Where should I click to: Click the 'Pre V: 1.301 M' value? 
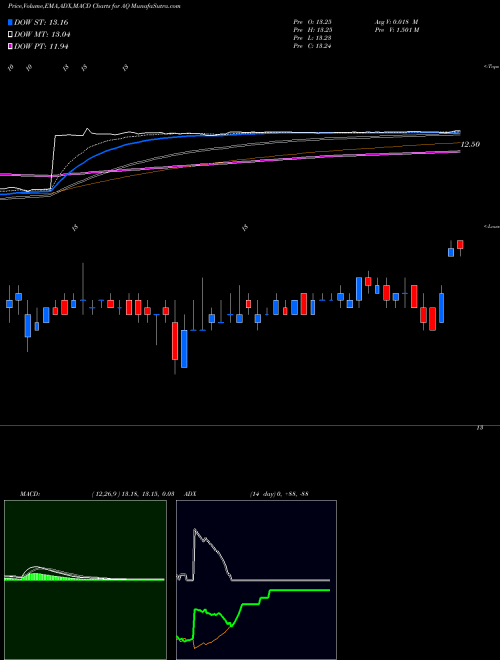tap(396, 30)
